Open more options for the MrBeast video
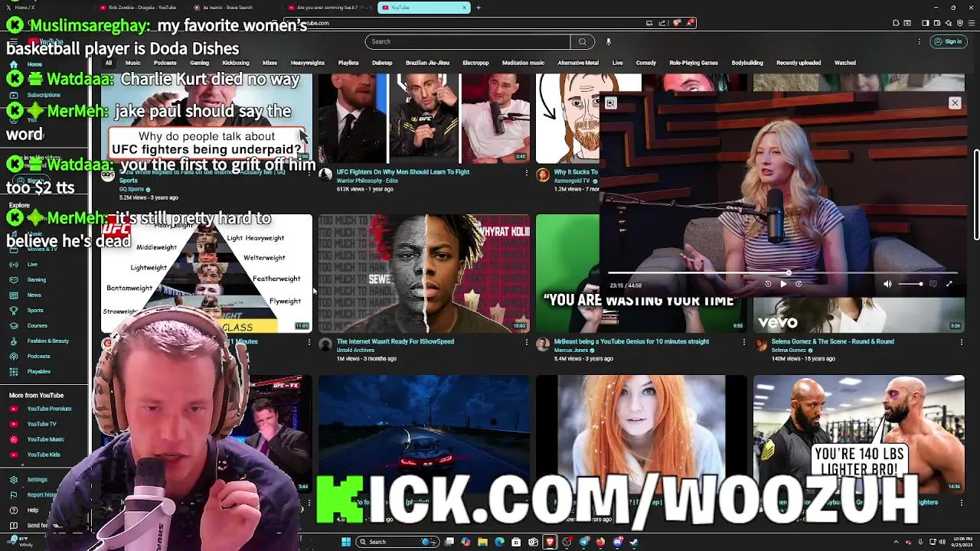Image resolution: width=980 pixels, height=551 pixels. [743, 342]
